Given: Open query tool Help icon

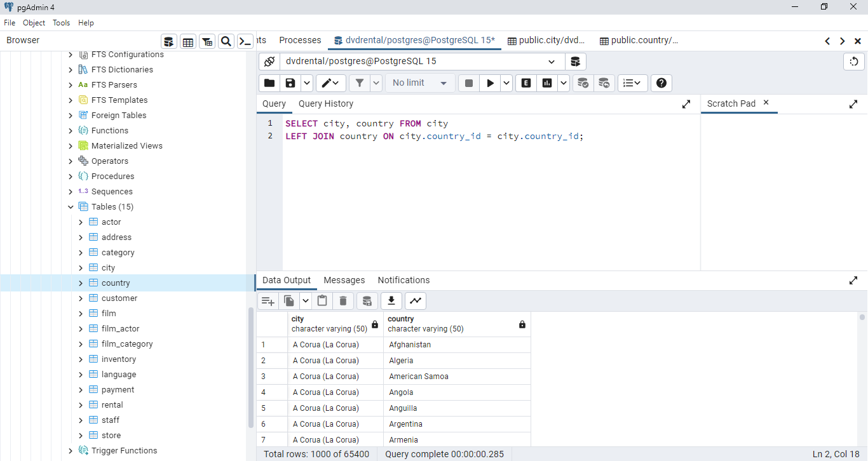Looking at the screenshot, I should click(661, 83).
